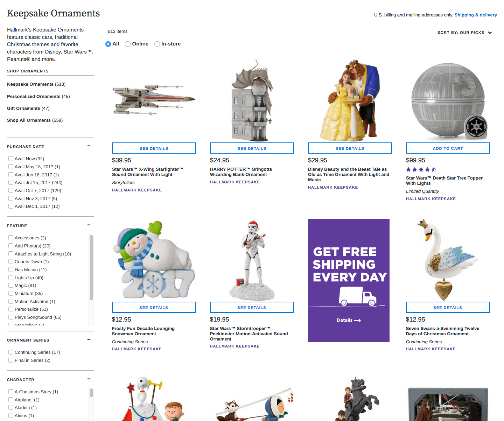
Task: Check the Personalize (51) filter
Action: pos(11,309)
